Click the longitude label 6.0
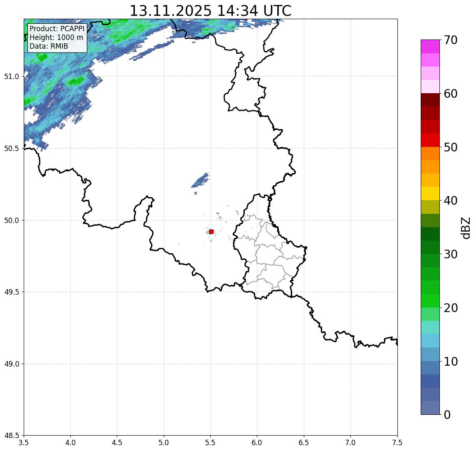Screen dimensions: 476x451 click(x=257, y=443)
